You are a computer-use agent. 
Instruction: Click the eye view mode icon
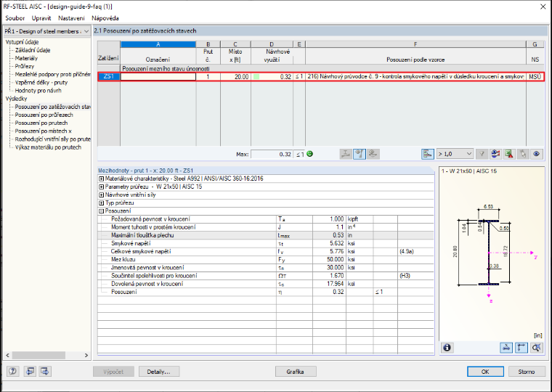536,154
